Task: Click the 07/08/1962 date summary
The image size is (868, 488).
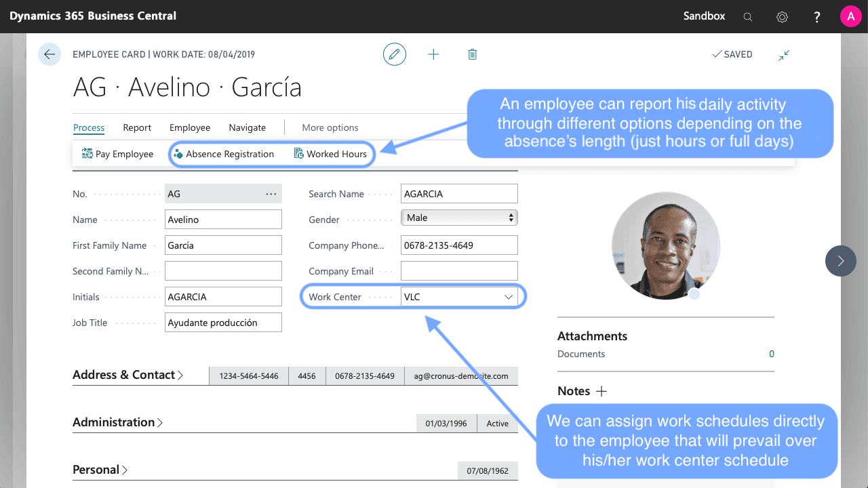Action: coord(488,471)
